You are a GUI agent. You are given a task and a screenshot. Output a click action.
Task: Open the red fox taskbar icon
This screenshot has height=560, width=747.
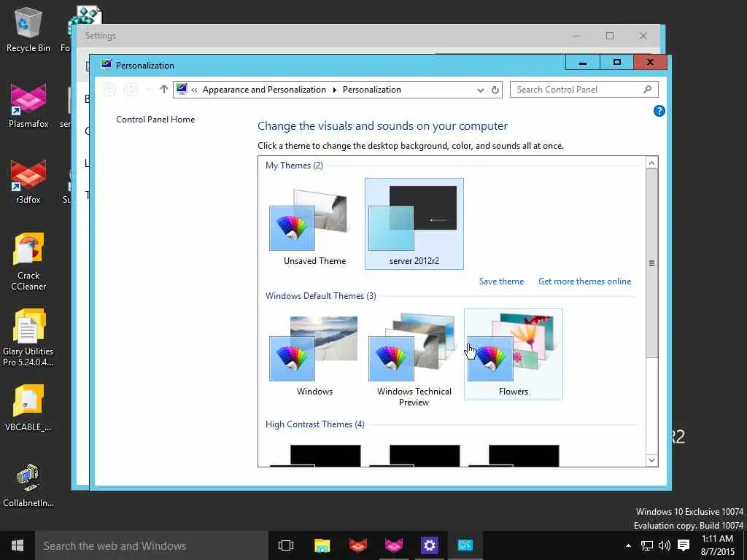click(x=357, y=545)
